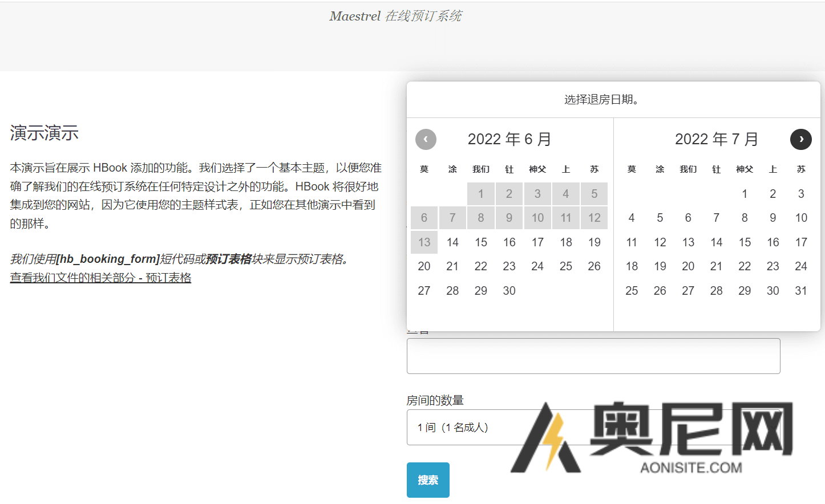The width and height of the screenshot is (825, 504).
Task: Click the Maestrel 在线预订系统 site title
Action: point(395,16)
